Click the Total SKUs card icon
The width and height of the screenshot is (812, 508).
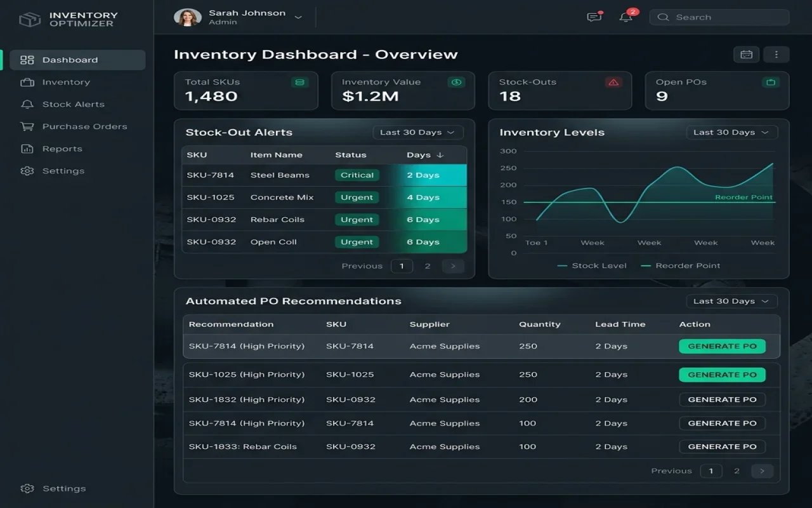point(300,83)
